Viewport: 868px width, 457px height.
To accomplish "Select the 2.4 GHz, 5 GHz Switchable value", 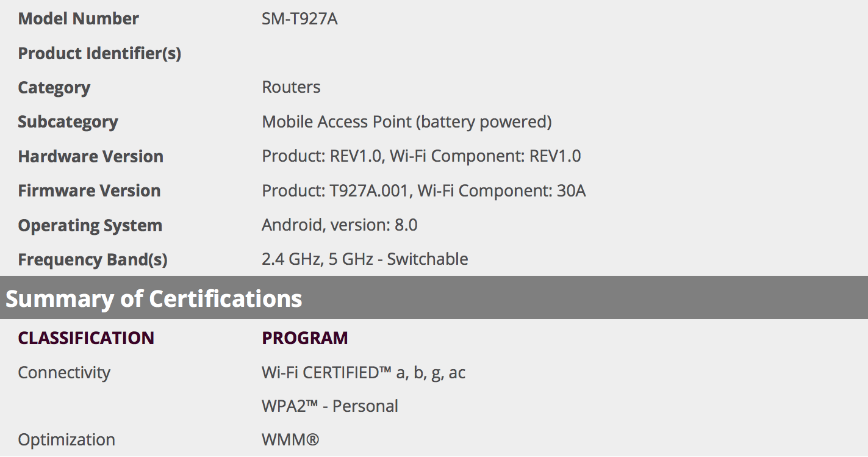I will [365, 259].
